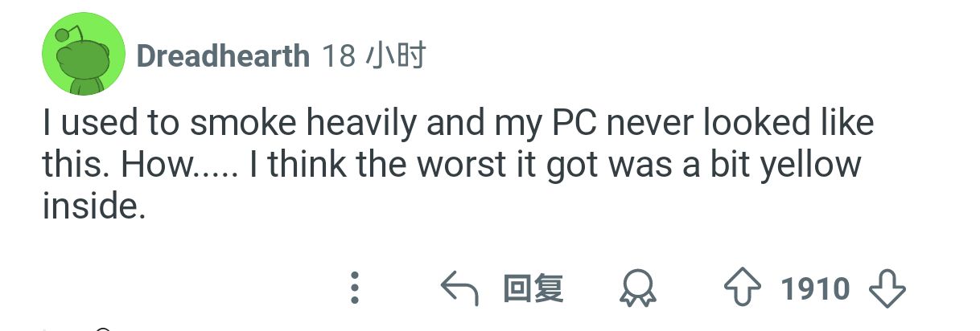
Task: Open Dreadhearth's green Snoo avatar
Action: [x=83, y=55]
